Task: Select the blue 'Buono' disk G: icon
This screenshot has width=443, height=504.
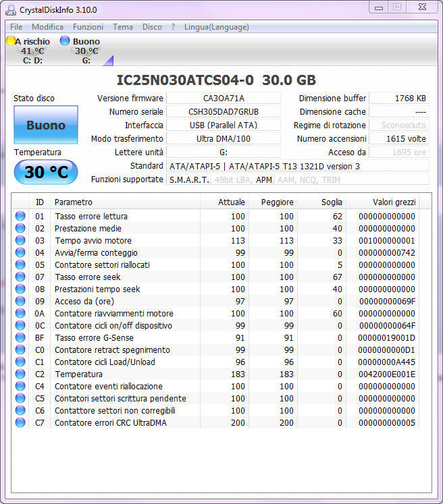Action: [65, 41]
